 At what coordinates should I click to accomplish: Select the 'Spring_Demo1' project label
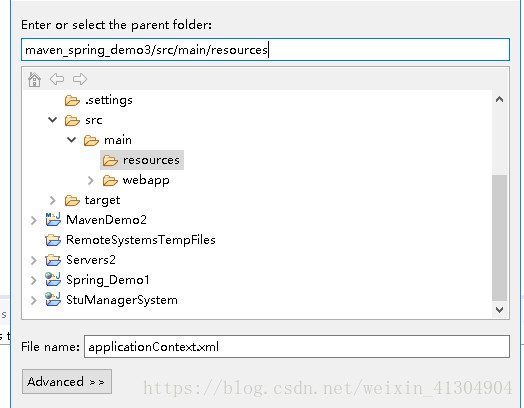coord(108,280)
